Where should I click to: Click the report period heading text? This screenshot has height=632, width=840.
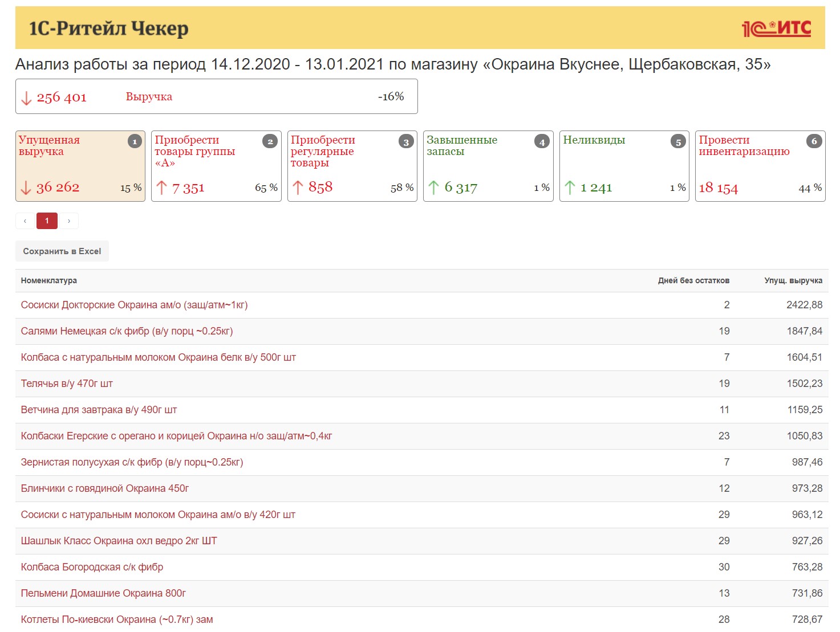[393, 64]
